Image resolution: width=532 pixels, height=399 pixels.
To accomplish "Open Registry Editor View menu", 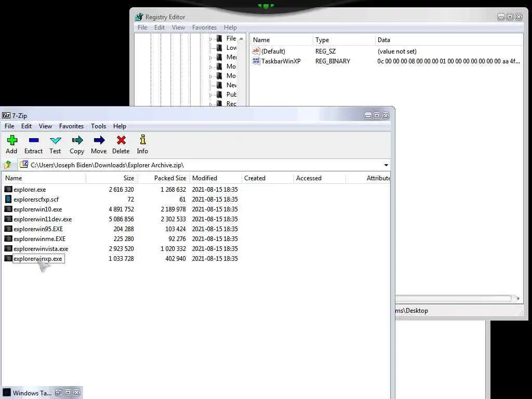I will (179, 28).
